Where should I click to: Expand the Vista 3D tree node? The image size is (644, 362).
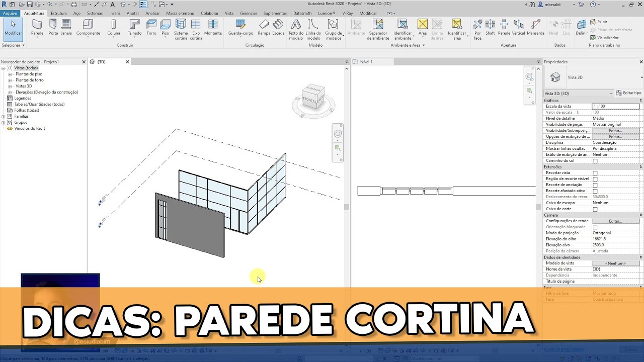(x=10, y=86)
